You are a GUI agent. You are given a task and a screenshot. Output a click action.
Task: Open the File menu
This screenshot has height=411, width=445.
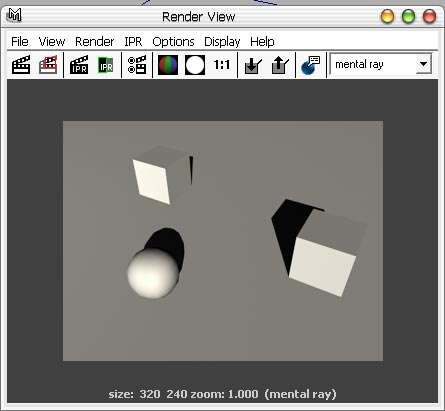coord(20,42)
